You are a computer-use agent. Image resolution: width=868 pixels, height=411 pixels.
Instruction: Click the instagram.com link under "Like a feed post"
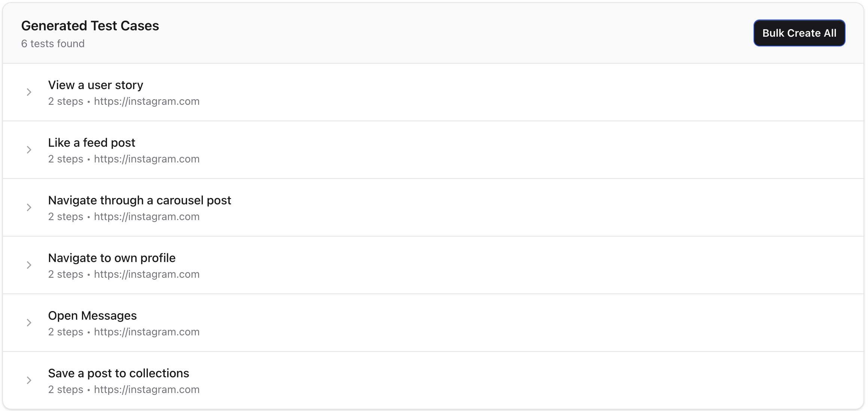(147, 159)
